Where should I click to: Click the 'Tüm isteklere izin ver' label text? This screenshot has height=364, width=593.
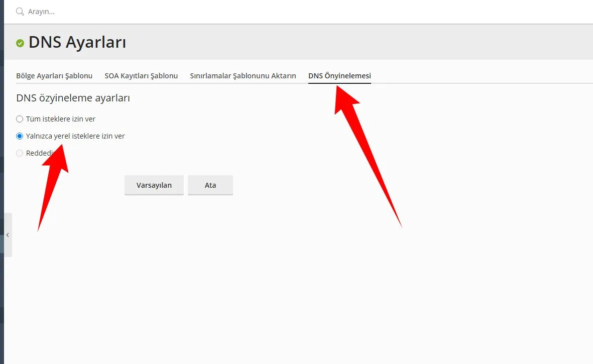coord(61,119)
